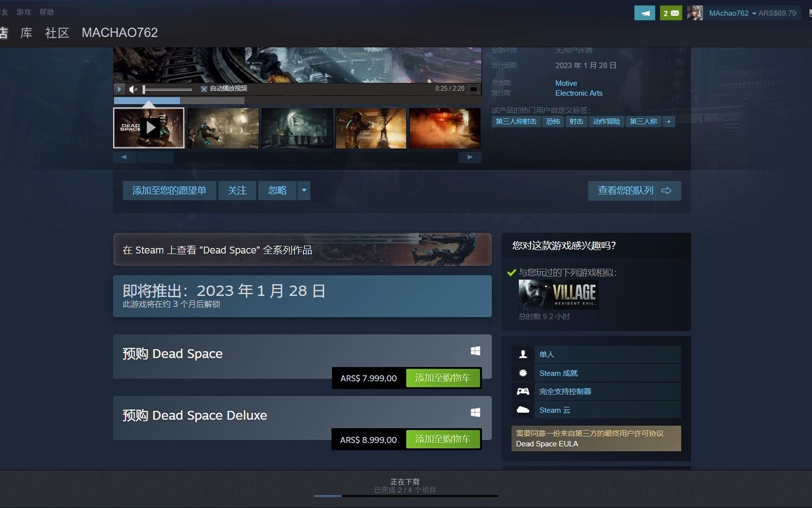Select the dark corridor screenshot thumbnail
The height and width of the screenshot is (508, 812).
(297, 128)
